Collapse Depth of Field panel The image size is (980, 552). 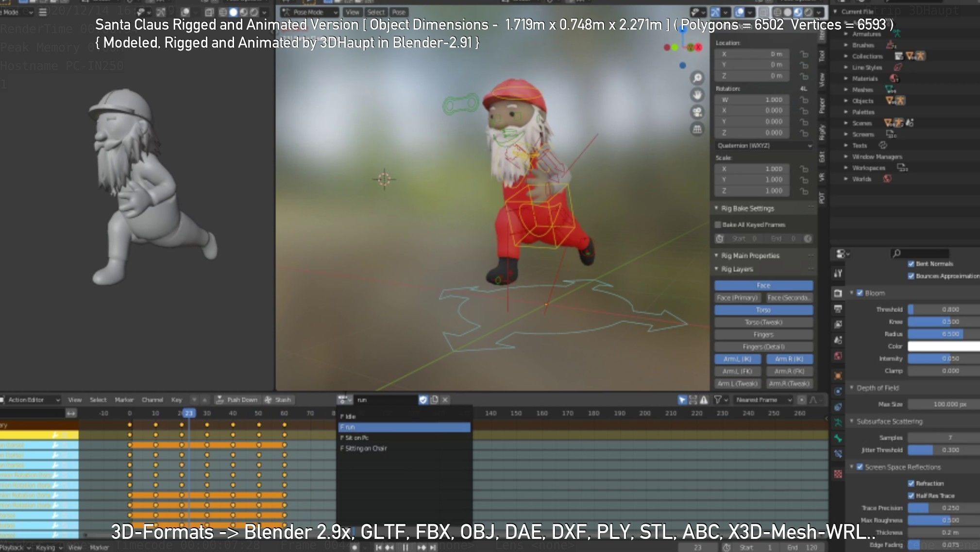pos(852,388)
